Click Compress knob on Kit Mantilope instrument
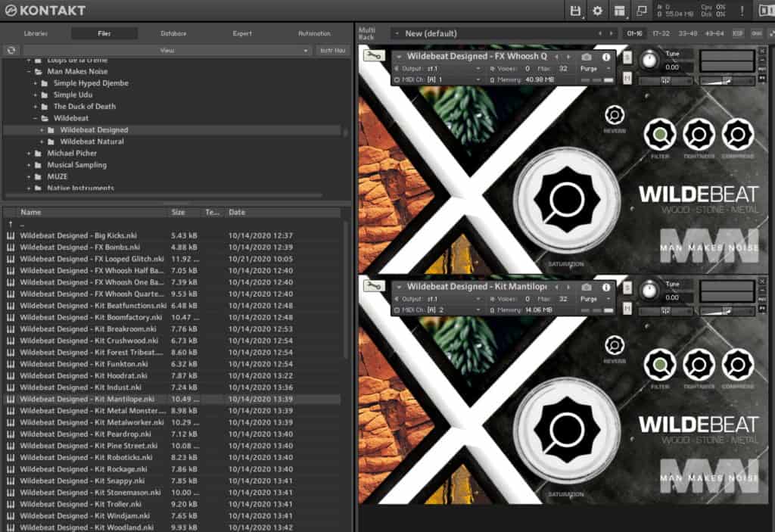 pyautogui.click(x=738, y=365)
